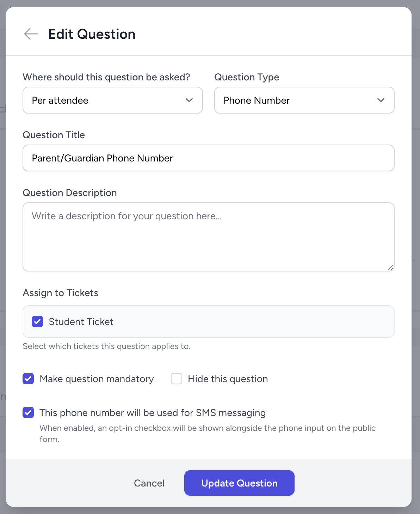Image resolution: width=420 pixels, height=514 pixels.
Task: Enable Hide this question
Action: 176,379
